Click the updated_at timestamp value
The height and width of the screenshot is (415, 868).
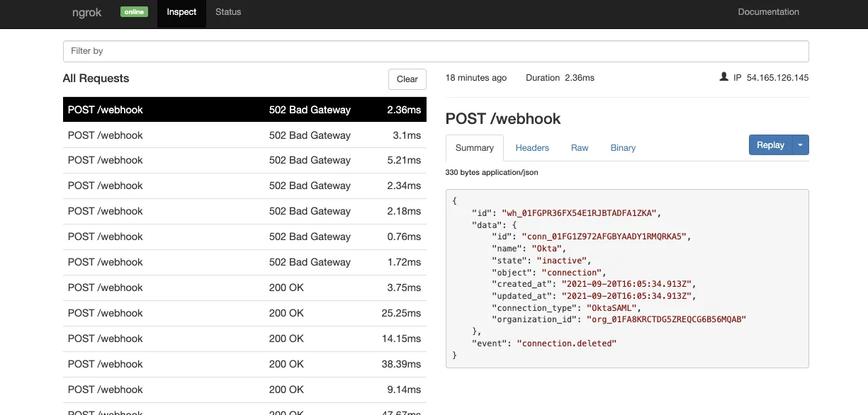click(x=626, y=296)
